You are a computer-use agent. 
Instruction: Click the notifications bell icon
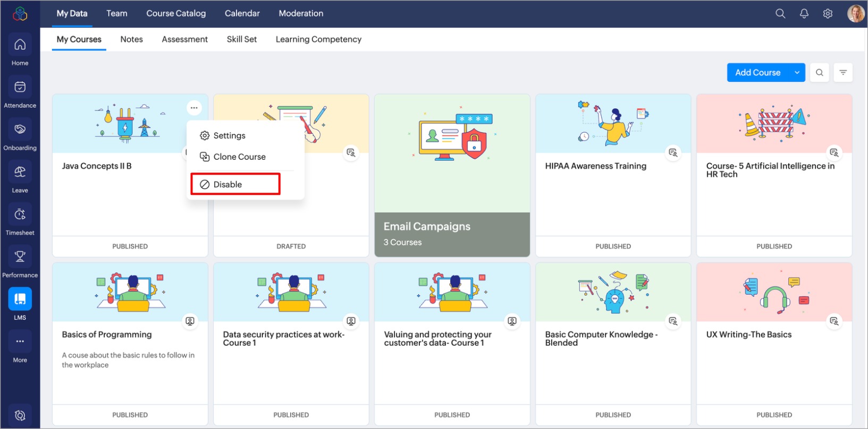804,14
